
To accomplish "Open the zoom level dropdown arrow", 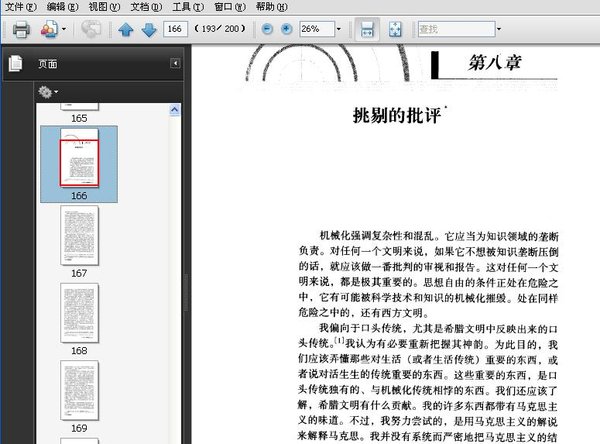I will point(339,29).
